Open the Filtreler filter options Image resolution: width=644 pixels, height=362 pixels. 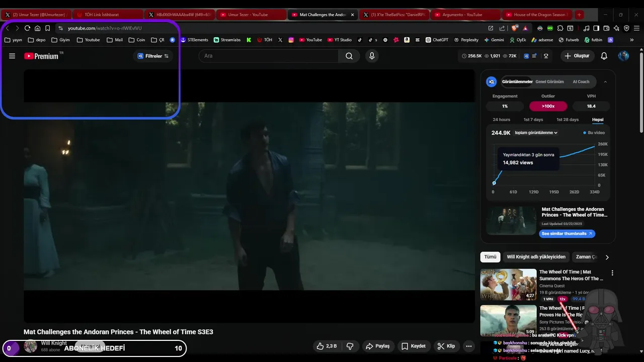click(153, 56)
